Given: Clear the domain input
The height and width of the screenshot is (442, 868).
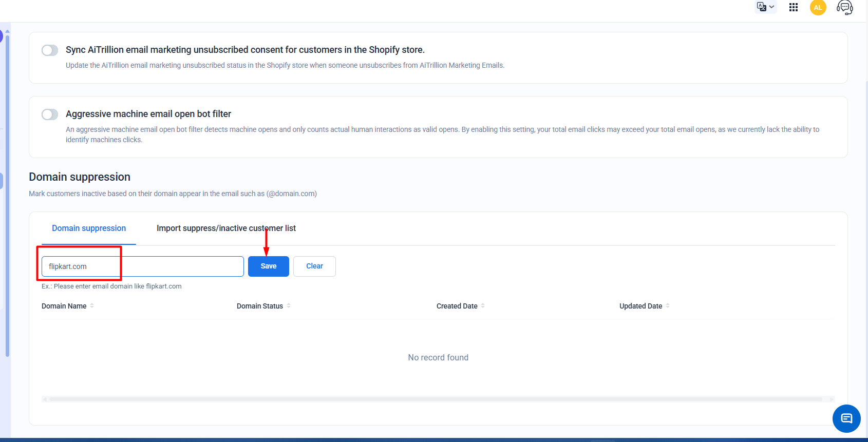Looking at the screenshot, I should click(x=314, y=266).
